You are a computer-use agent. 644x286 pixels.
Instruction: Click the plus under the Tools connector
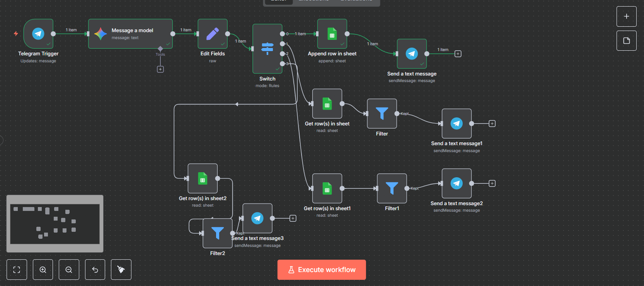[x=160, y=69]
